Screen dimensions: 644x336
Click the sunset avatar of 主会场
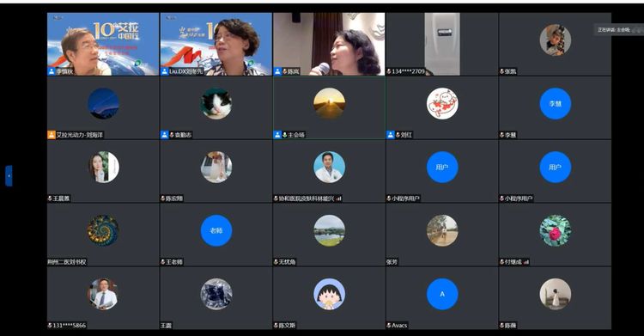coord(329,104)
